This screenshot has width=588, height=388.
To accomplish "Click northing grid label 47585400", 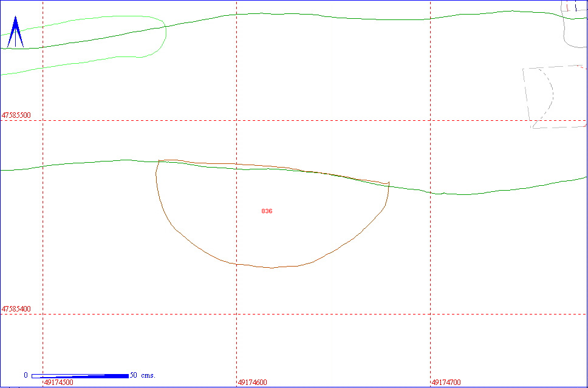I will click(x=16, y=309).
